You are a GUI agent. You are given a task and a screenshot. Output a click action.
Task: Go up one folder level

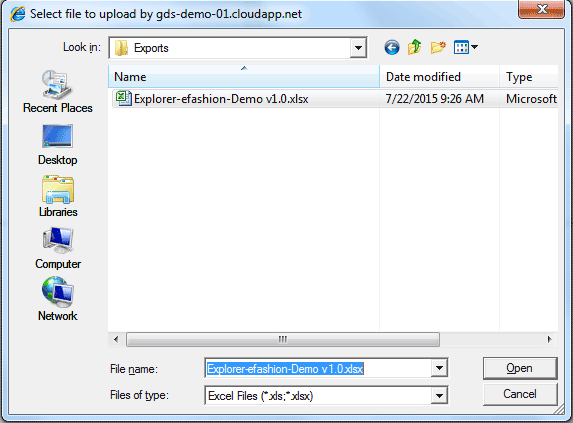click(415, 47)
